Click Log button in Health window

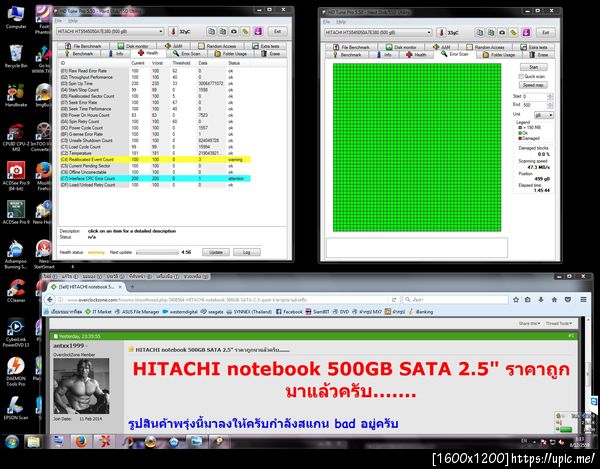coord(247,252)
